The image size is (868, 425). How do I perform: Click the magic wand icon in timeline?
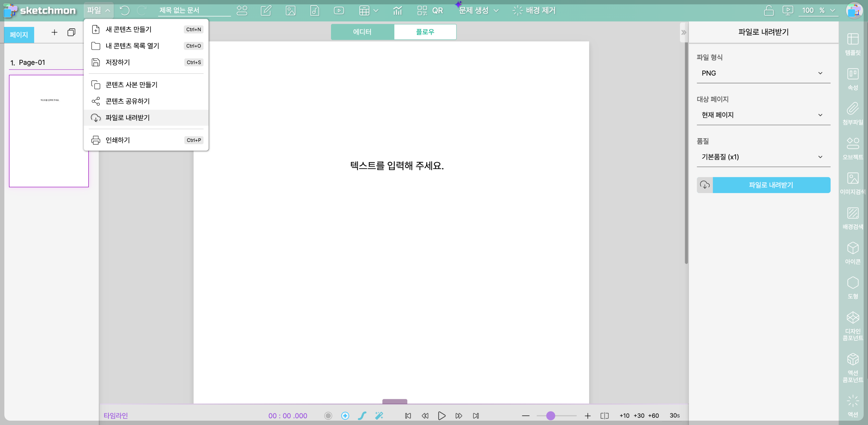coord(379,415)
